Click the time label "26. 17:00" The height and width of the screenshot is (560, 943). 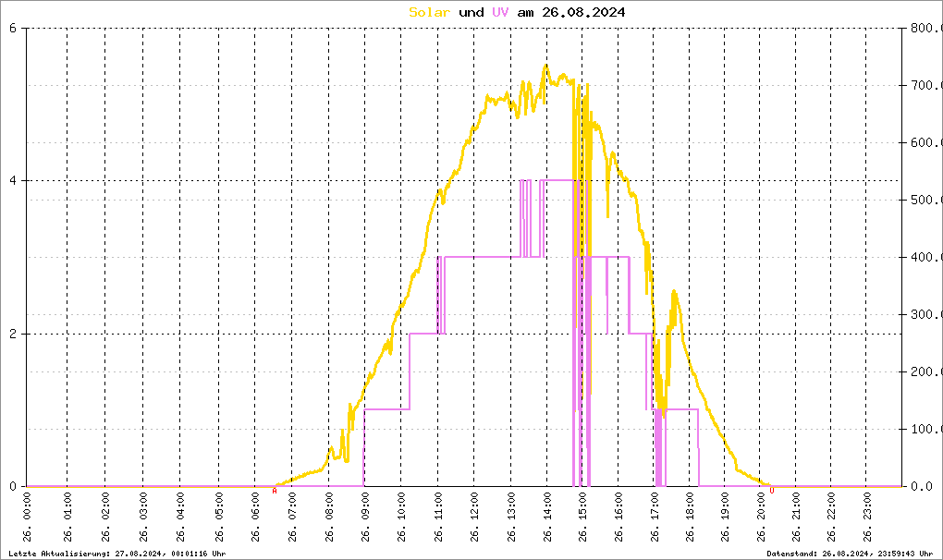655,517
